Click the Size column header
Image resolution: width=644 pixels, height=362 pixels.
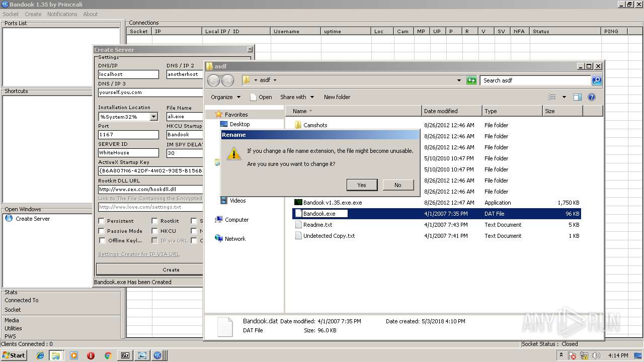point(562,111)
